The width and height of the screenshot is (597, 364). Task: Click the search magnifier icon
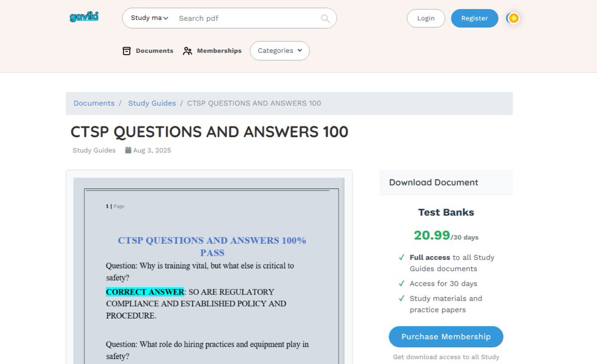pos(325,18)
